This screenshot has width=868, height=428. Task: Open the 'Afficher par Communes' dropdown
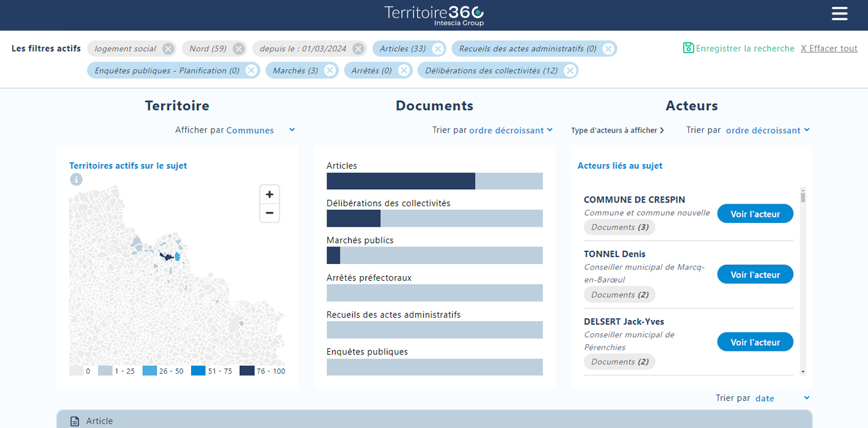pyautogui.click(x=260, y=130)
